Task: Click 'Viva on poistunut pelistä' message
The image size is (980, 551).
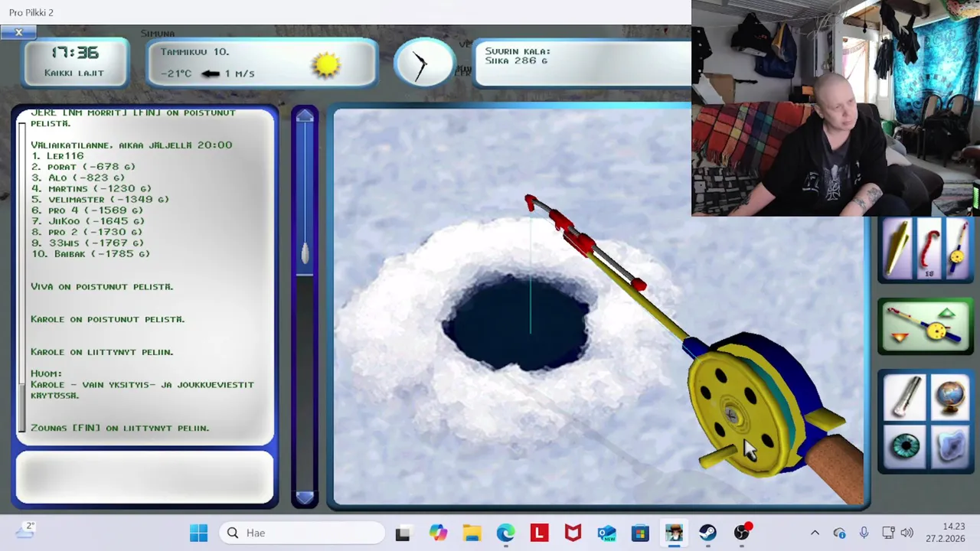Action: tap(103, 286)
